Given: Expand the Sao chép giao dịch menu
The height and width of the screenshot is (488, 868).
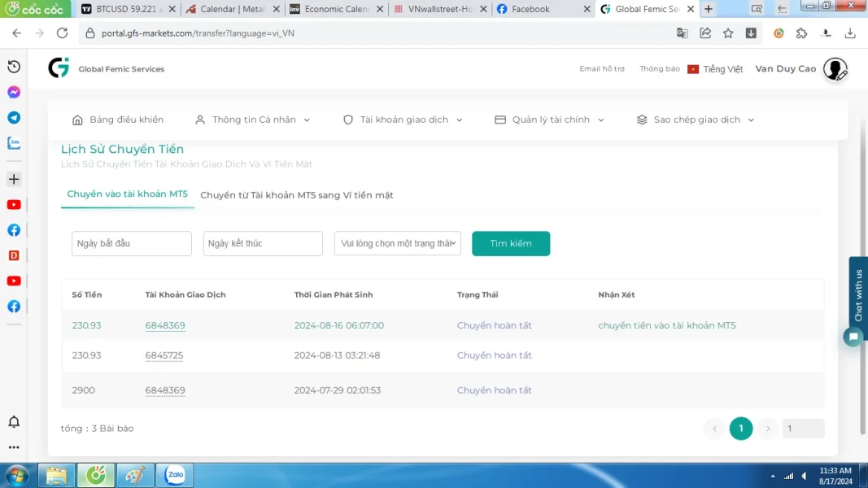Looking at the screenshot, I should tap(696, 120).
